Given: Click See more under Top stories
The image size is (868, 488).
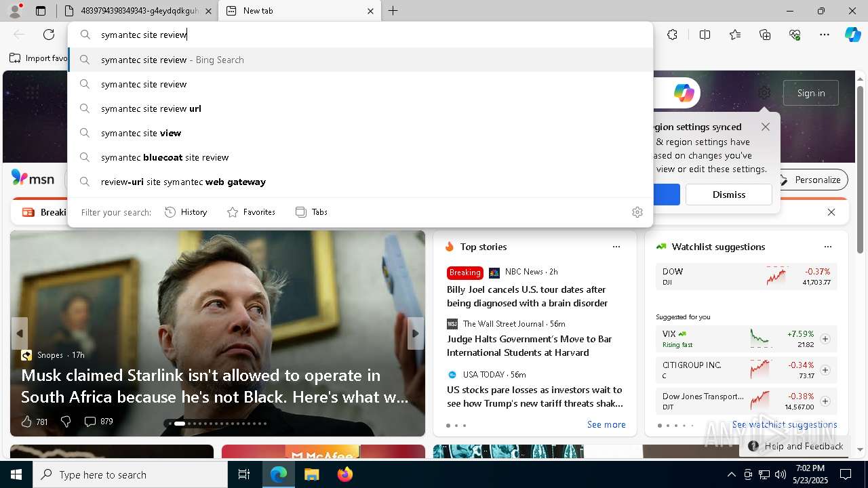Looking at the screenshot, I should (x=606, y=424).
